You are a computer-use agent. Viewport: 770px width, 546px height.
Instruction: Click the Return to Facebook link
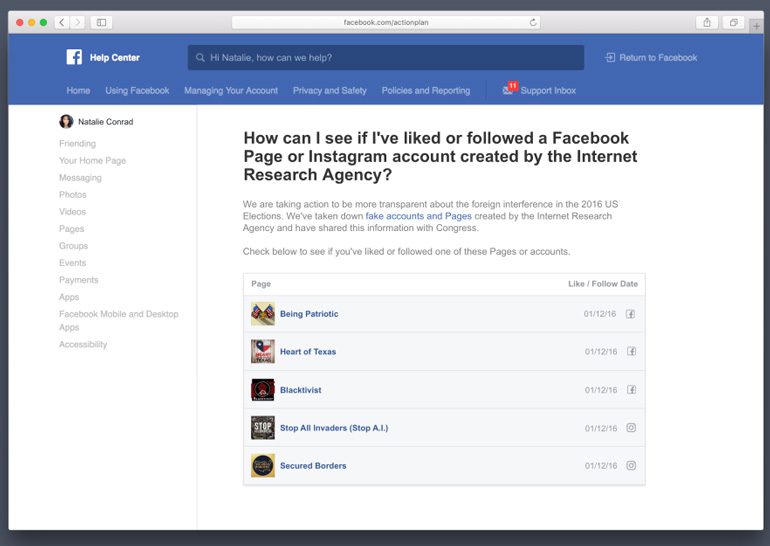(658, 57)
